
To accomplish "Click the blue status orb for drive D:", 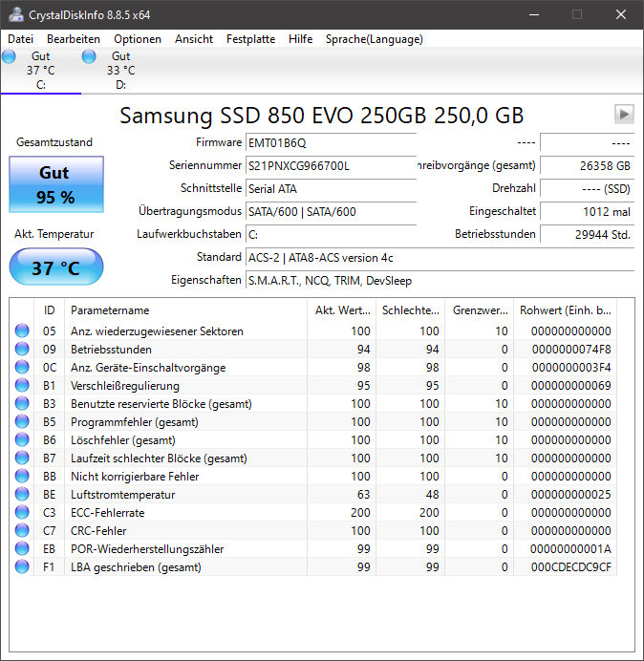I will pos(89,56).
